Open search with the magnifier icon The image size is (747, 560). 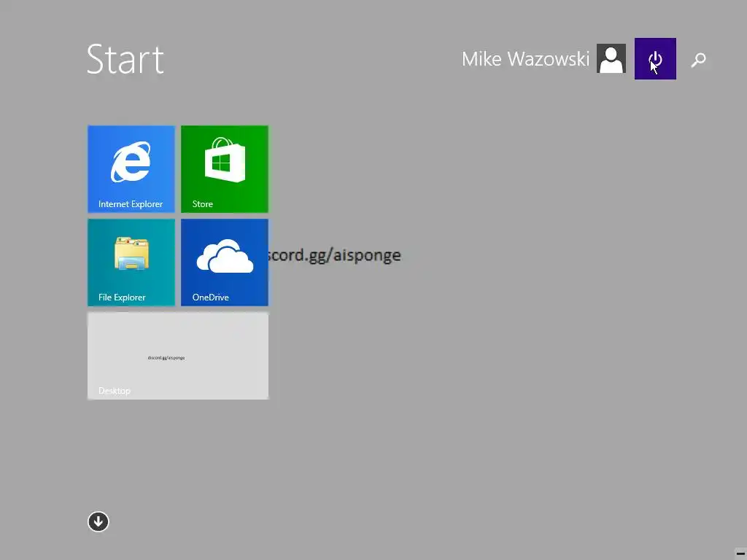(698, 60)
